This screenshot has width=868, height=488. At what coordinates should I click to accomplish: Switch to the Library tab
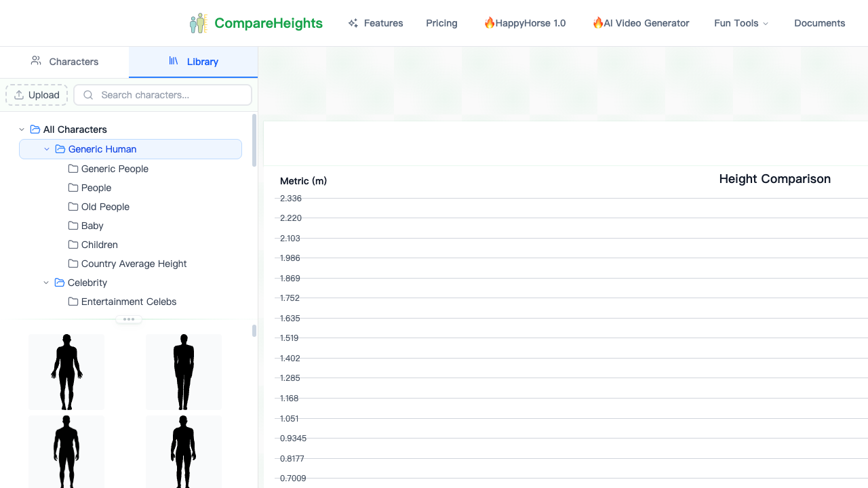coord(193,62)
